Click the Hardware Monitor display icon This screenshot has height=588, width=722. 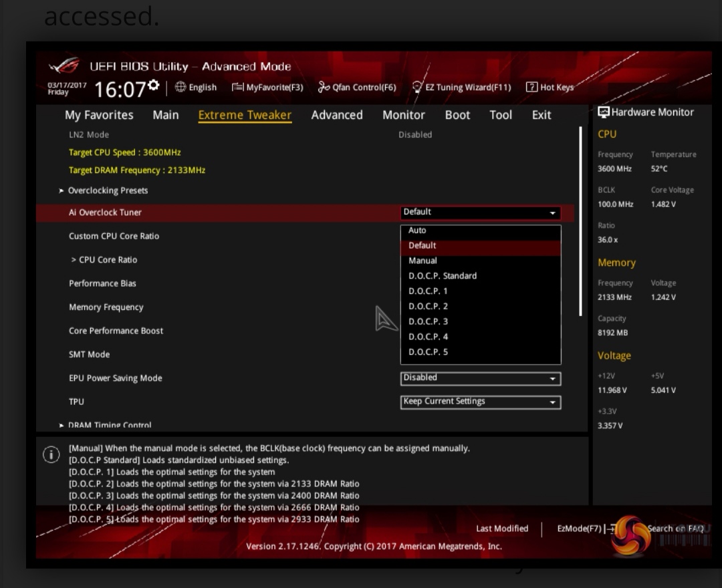tap(603, 112)
